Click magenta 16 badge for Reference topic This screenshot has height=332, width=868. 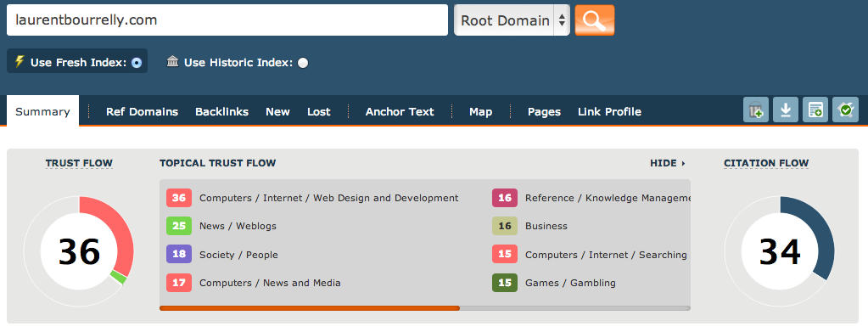[x=505, y=198]
